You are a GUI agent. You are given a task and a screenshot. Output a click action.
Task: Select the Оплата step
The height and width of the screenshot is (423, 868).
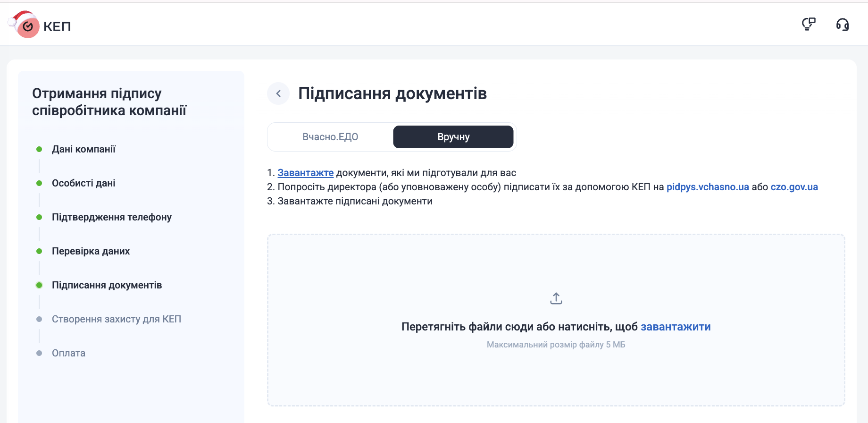68,353
